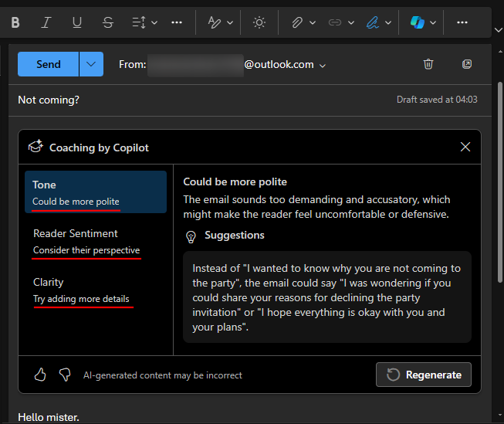
Task: Give thumbs down feedback
Action: click(x=65, y=375)
